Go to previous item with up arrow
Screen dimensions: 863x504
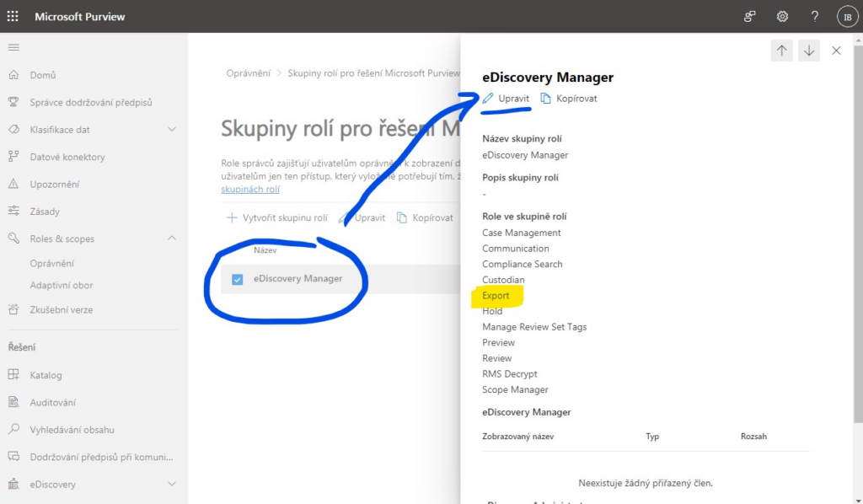click(x=781, y=51)
